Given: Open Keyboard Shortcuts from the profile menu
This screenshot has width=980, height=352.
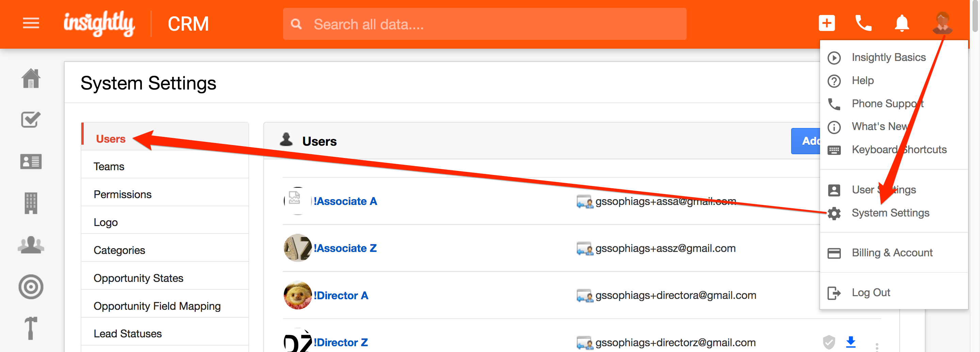Looking at the screenshot, I should coord(899,149).
